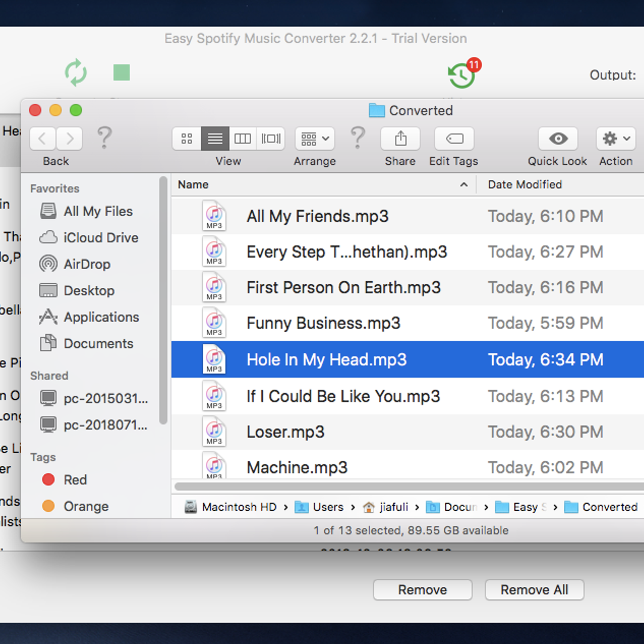This screenshot has width=644, height=644.
Task: Click Converted folder in path bar
Action: pos(601,507)
